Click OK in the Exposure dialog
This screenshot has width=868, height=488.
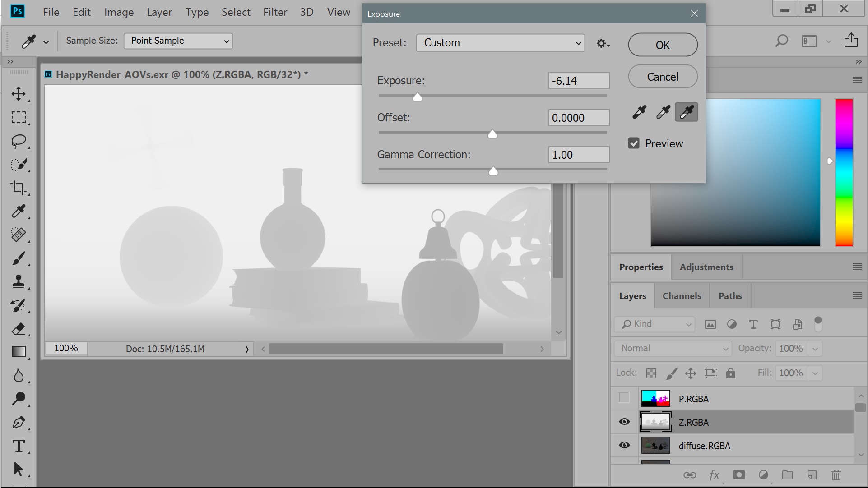tap(663, 45)
